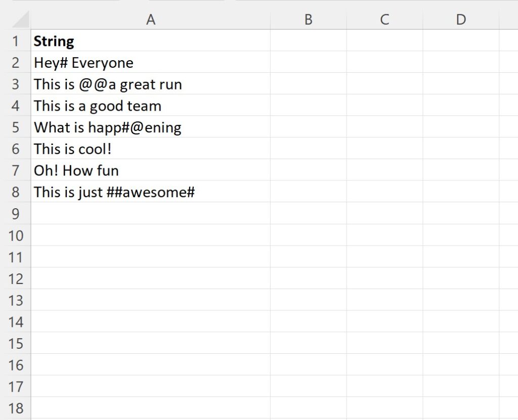
Task: Select row 18 header
Action: [16, 408]
